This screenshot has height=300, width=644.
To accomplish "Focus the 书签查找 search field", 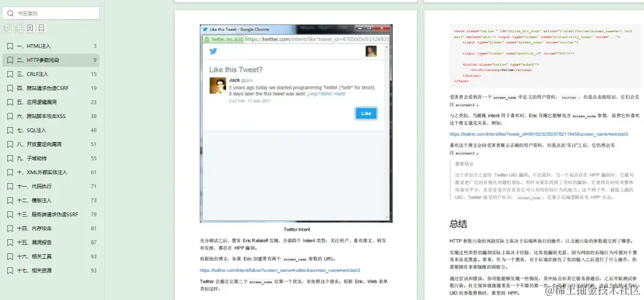I will pyautogui.click(x=51, y=13).
